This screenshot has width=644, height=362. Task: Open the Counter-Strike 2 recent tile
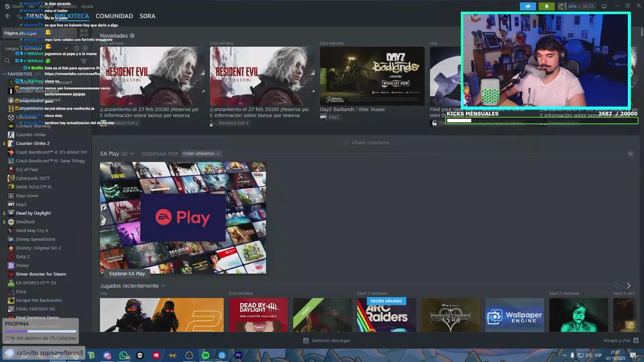coord(162,315)
